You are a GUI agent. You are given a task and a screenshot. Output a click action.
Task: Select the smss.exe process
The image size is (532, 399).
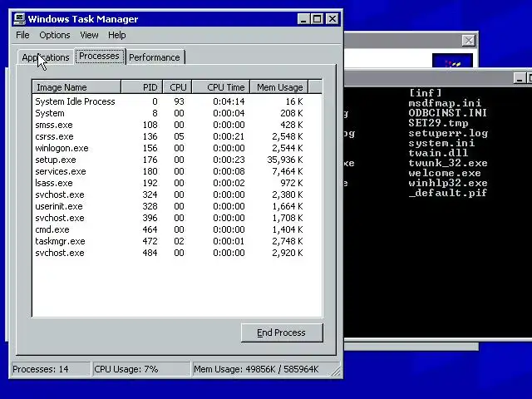177,125
